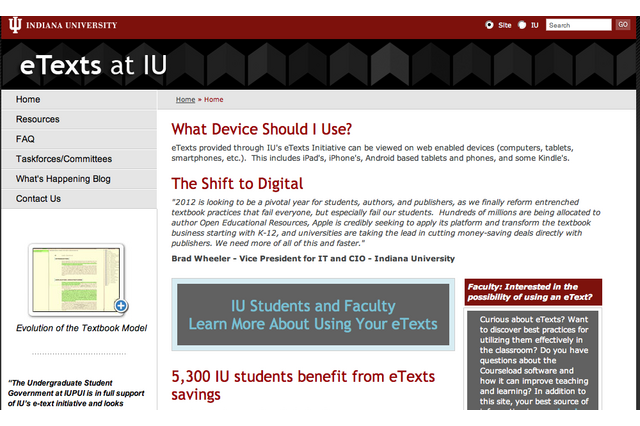Click the zoom plus icon on textbook thumbnail
Screen dimensions: 640x426
[x=120, y=306]
